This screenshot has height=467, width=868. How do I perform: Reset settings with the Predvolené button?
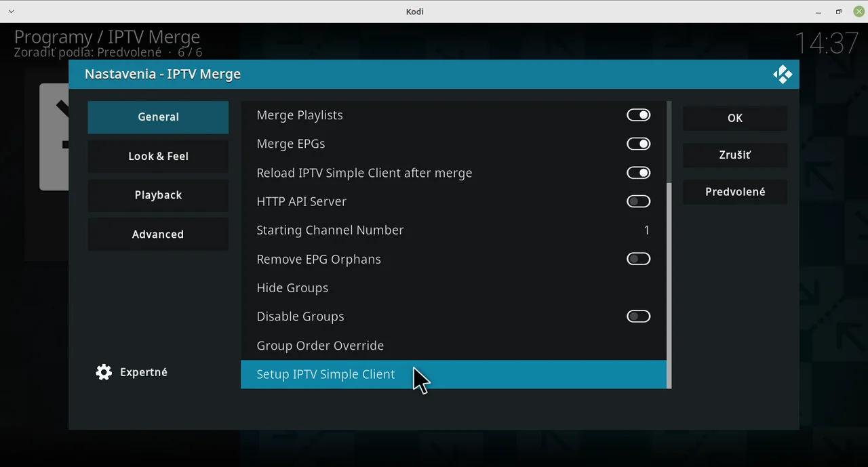734,192
